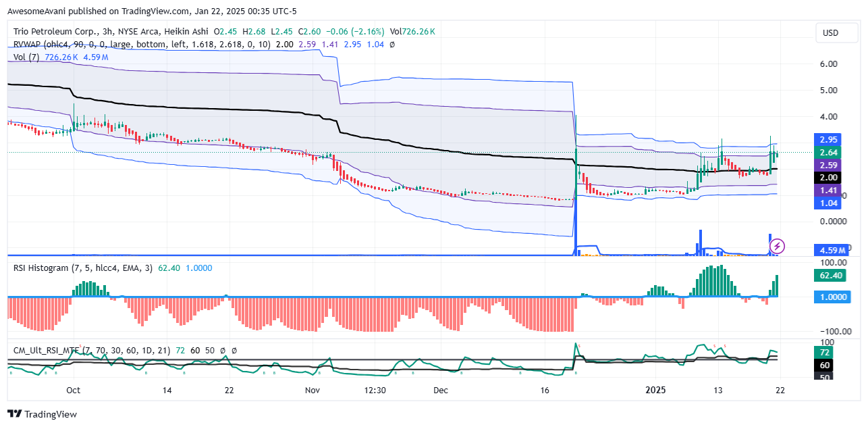The height and width of the screenshot is (427, 868).
Task: Click the 2025 label on time axis
Action: (x=656, y=391)
